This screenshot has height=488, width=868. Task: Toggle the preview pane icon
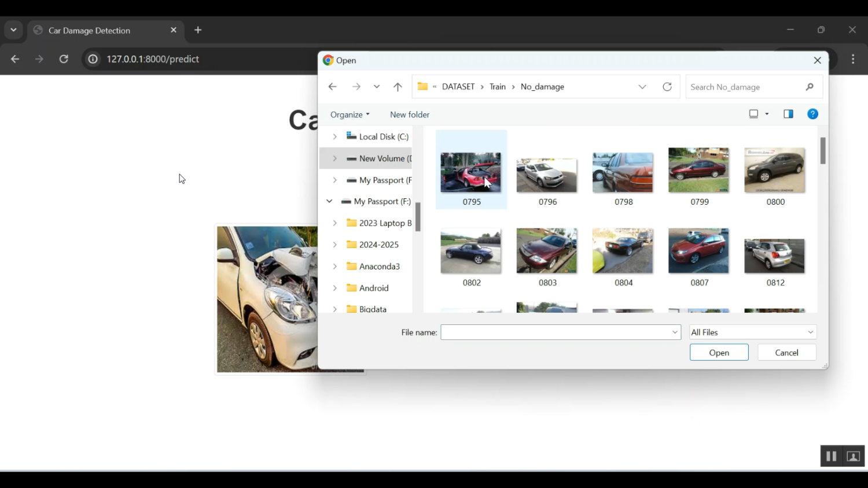(x=788, y=114)
